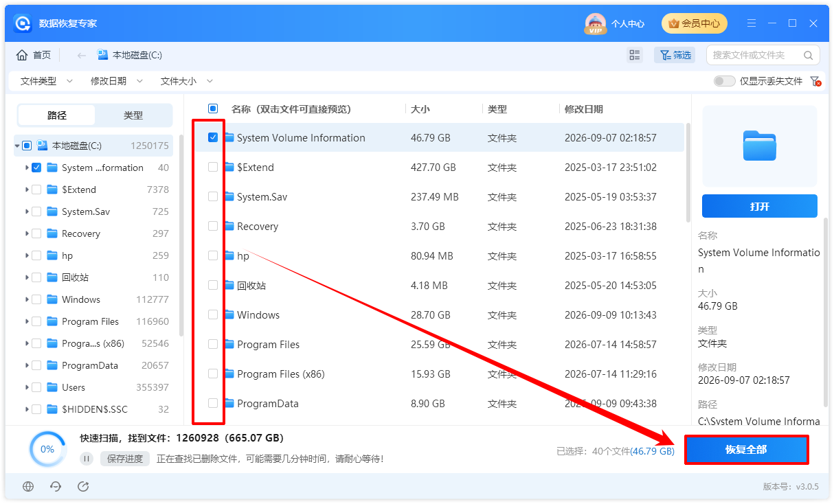Image resolution: width=834 pixels, height=504 pixels.
Task: Open the VIP avatar icon
Action: [595, 23]
